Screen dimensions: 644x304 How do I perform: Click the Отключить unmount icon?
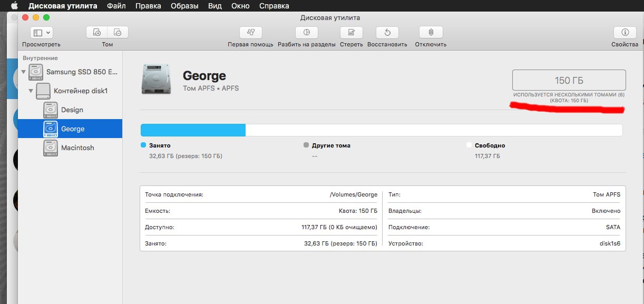coord(431,32)
